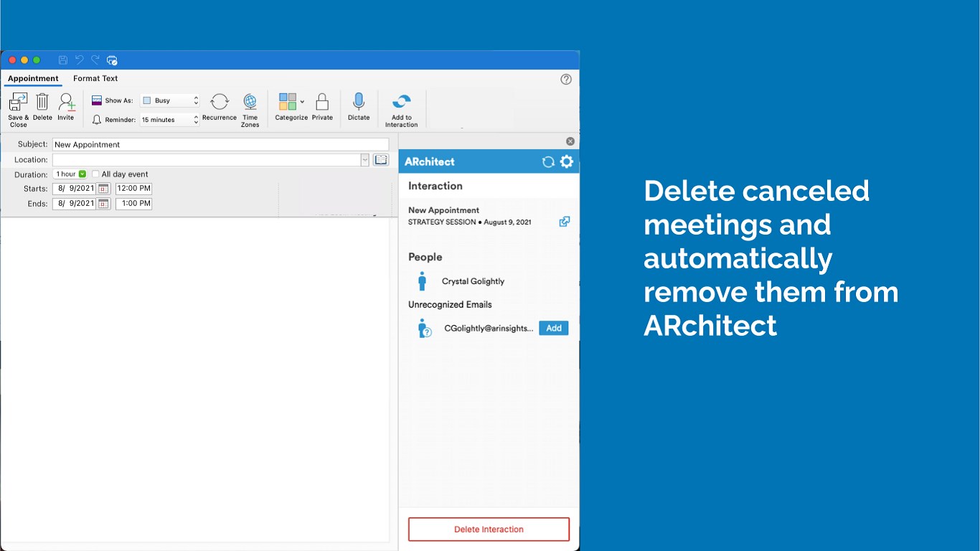Image resolution: width=980 pixels, height=551 pixels.
Task: Refresh the ARchitect panel
Action: [x=548, y=162]
